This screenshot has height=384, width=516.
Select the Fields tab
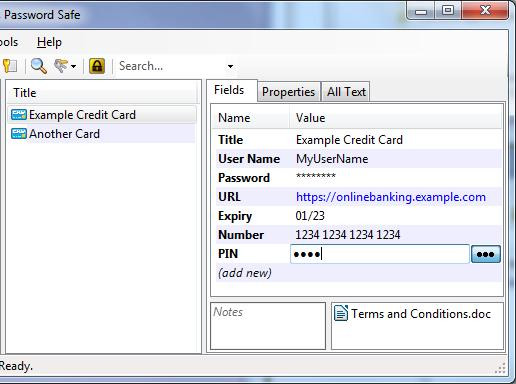[x=229, y=90]
